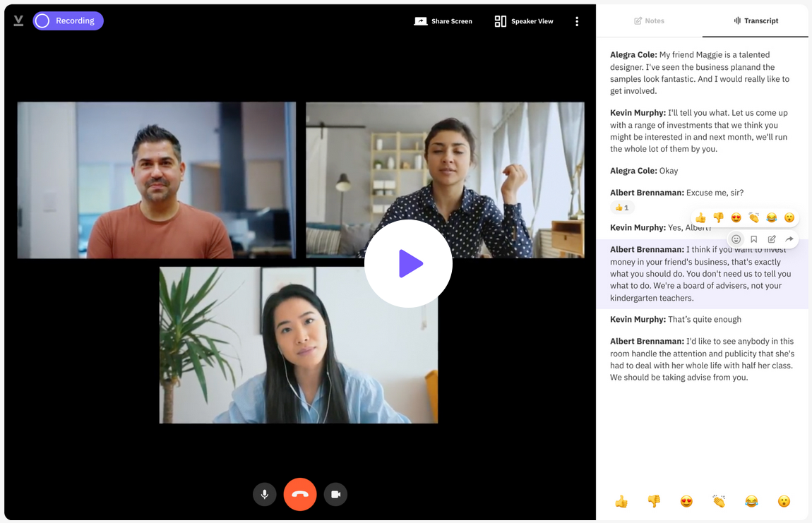
Task: Bookmark the highlighted transcript line
Action: point(754,239)
